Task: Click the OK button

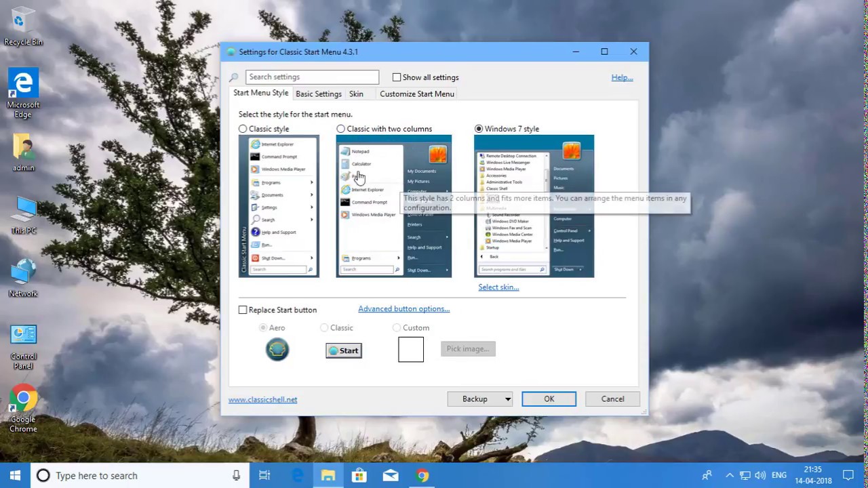Action: click(x=549, y=399)
